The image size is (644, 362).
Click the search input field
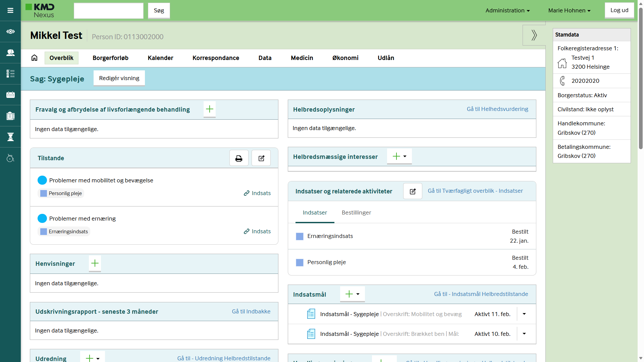(108, 11)
